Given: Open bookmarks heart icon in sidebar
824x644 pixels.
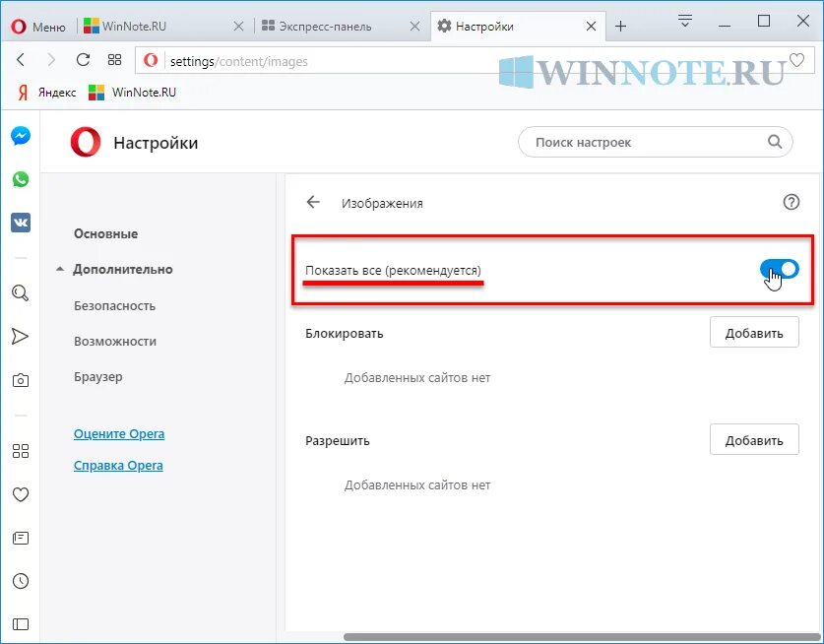Looking at the screenshot, I should (21, 494).
